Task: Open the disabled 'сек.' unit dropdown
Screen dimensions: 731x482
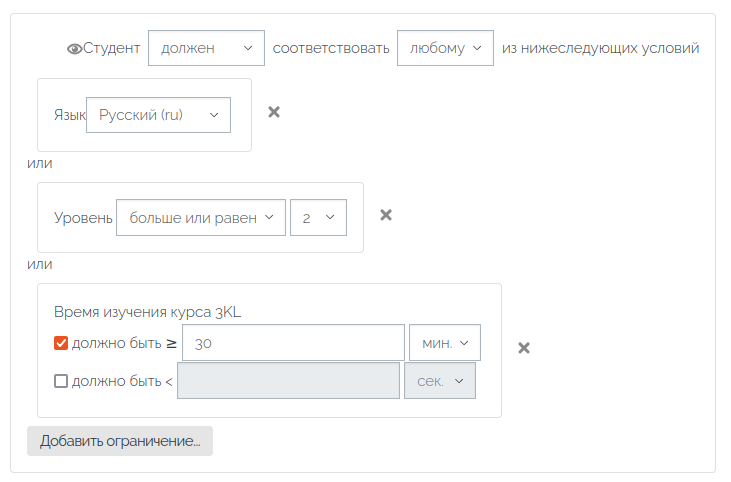Action: tap(440, 381)
